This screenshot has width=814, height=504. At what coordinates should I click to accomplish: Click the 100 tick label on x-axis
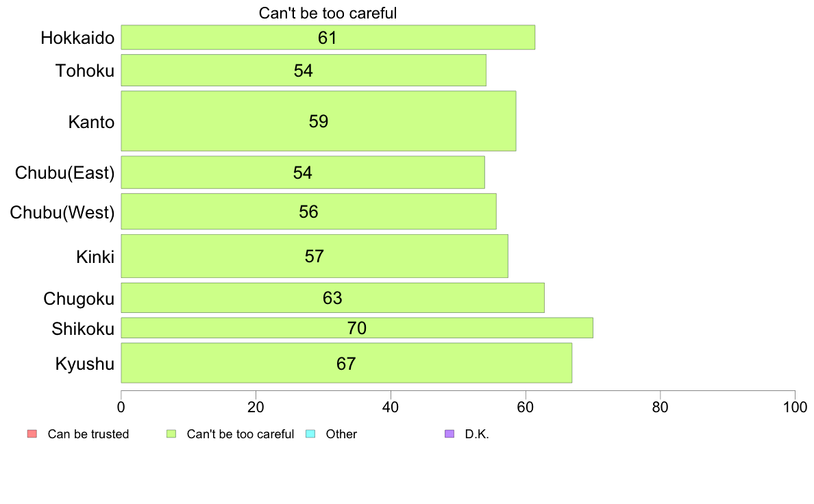pos(795,407)
